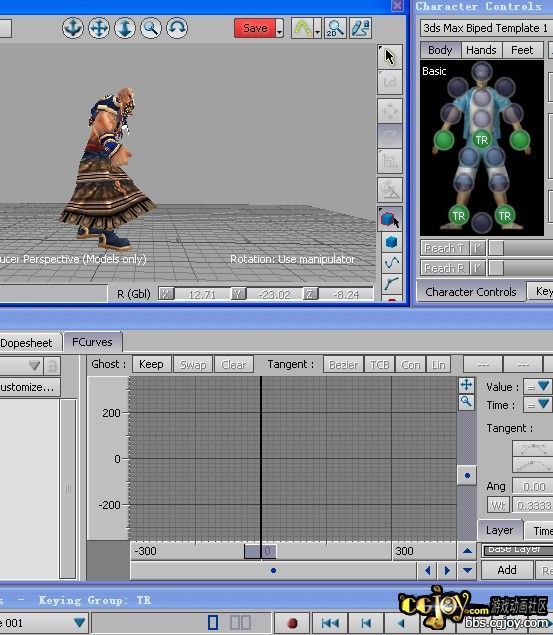Click the double rectangle icon in transport
553x635 pixels.
point(240,622)
